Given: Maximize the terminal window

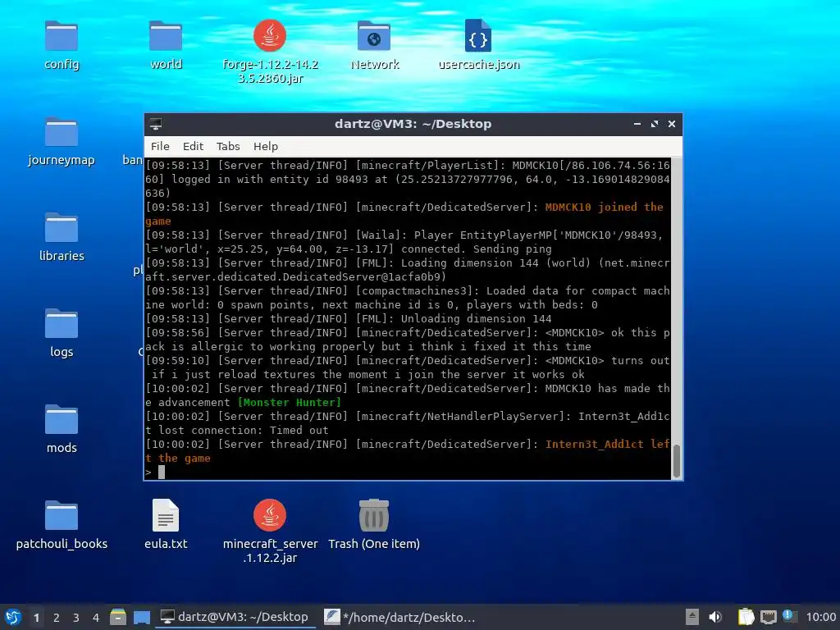Looking at the screenshot, I should pyautogui.click(x=654, y=124).
